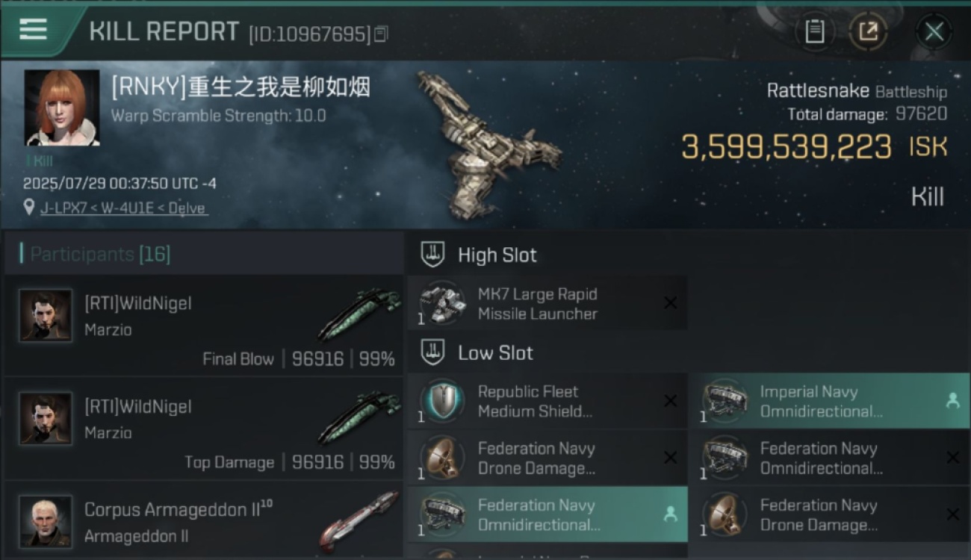The image size is (971, 560).
Task: Close the kill report window
Action: (x=934, y=31)
